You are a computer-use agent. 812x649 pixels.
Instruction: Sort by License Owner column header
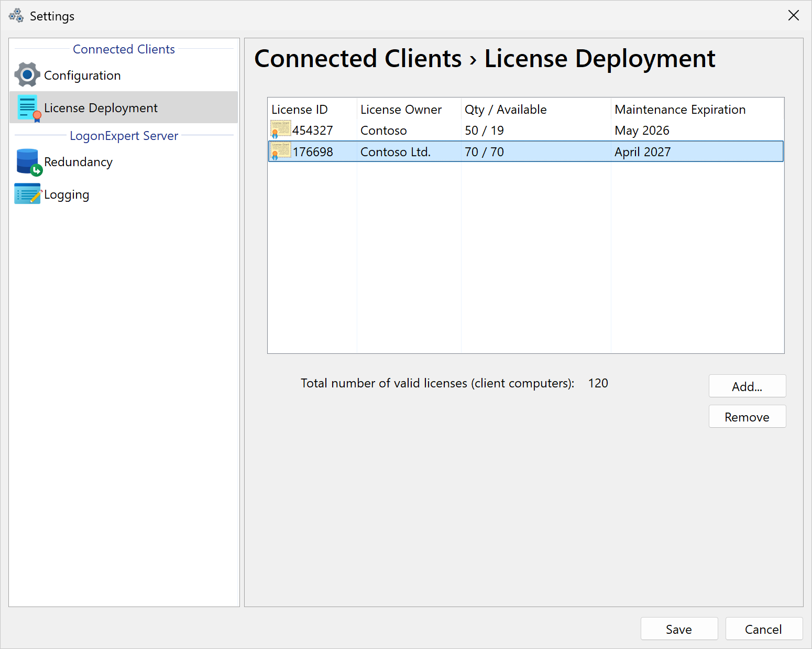click(x=401, y=110)
